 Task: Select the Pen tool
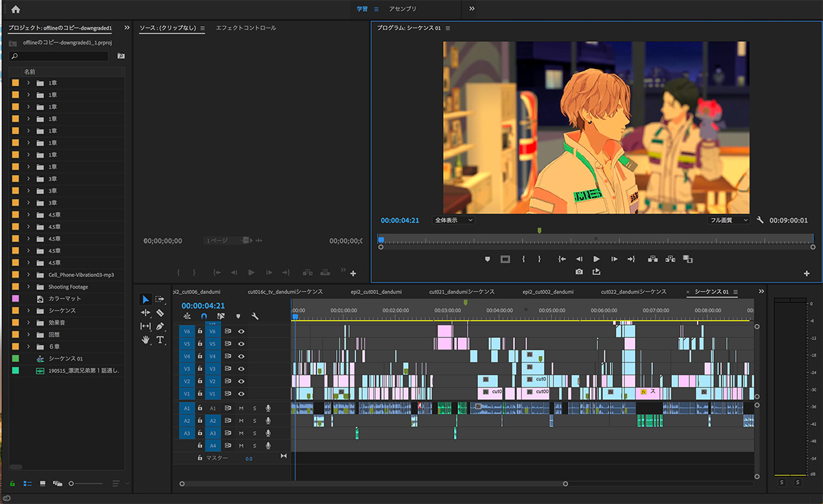pyautogui.click(x=160, y=326)
